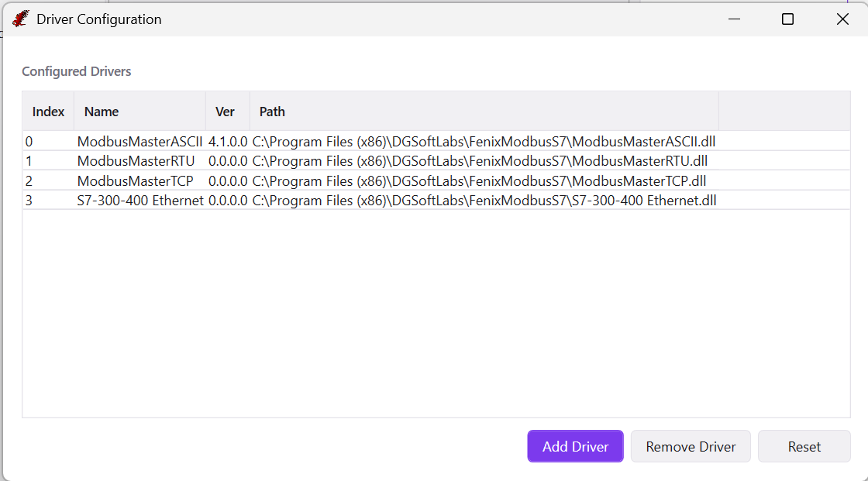Click the Reset button
The image size is (868, 481).
coord(804,446)
